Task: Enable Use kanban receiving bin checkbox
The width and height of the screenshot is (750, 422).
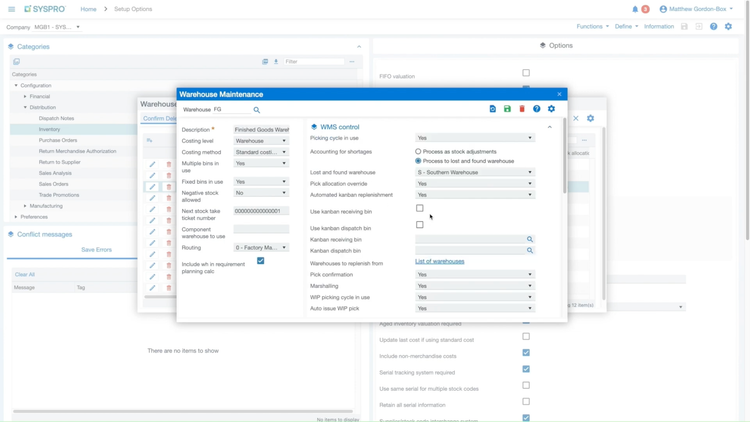Action: click(x=419, y=208)
